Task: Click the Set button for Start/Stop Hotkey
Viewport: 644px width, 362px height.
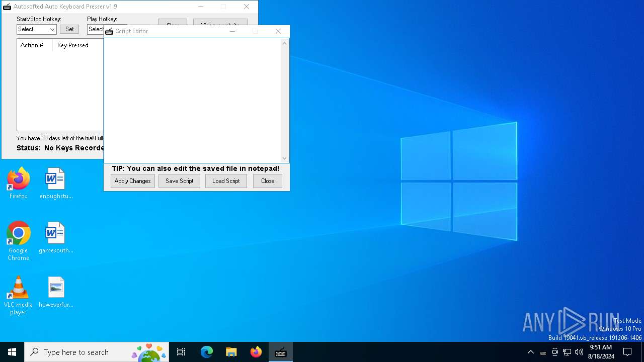Action: coord(69,29)
